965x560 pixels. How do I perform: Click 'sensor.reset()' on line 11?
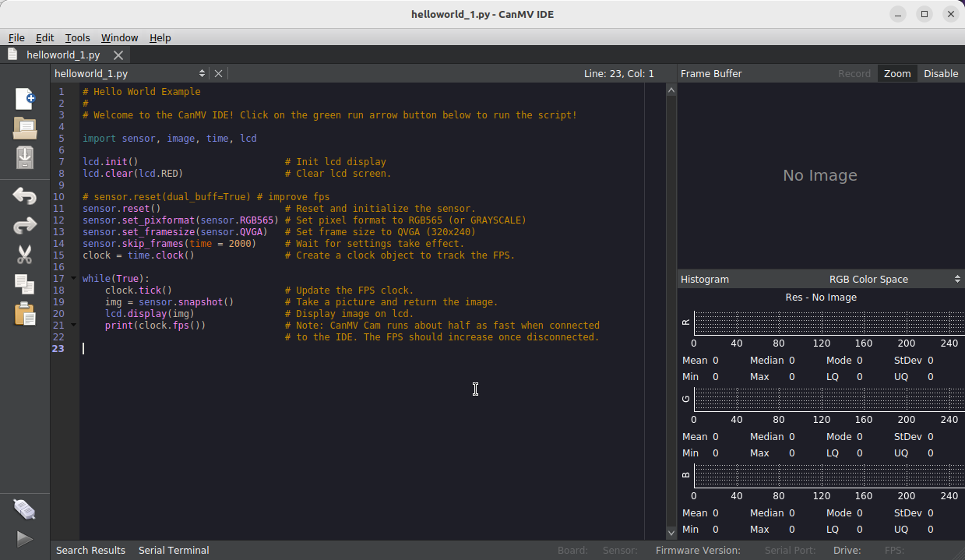tap(122, 209)
